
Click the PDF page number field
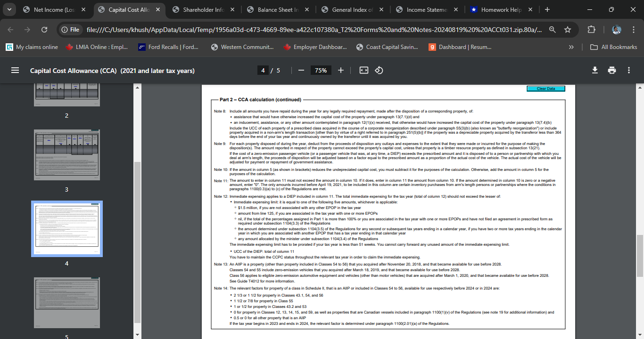point(263,70)
